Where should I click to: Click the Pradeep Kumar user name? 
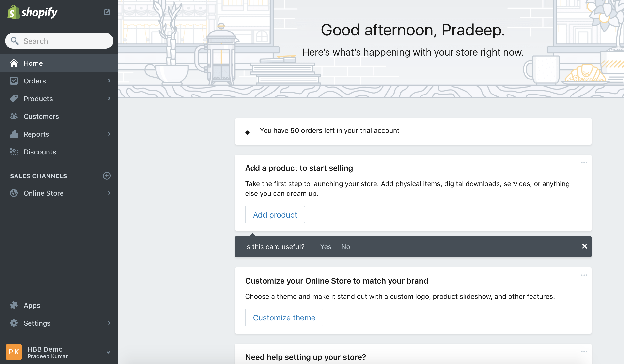pyautogui.click(x=48, y=356)
